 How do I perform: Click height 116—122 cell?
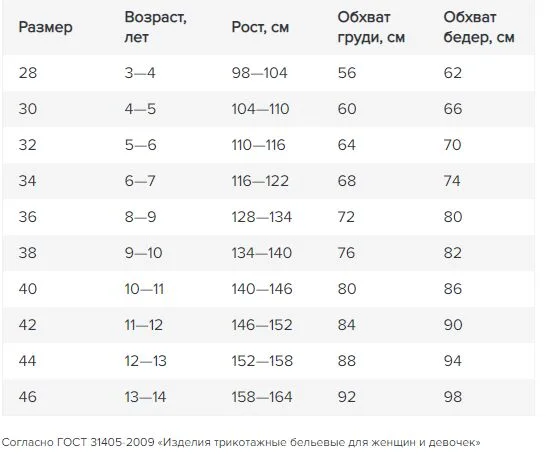260,181
